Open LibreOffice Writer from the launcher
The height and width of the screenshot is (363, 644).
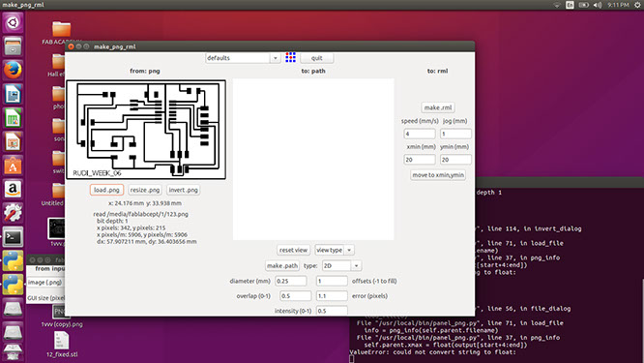click(x=13, y=94)
